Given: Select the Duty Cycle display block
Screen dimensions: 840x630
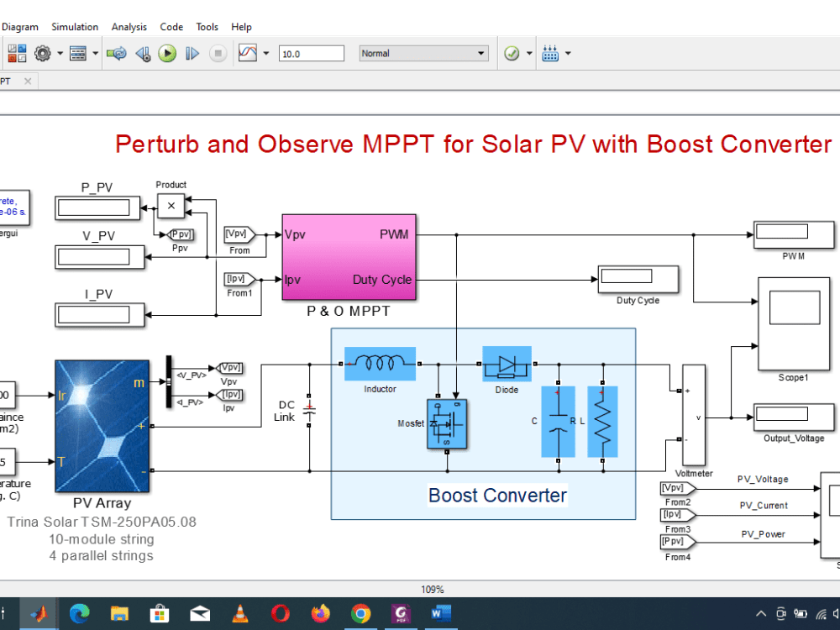Looking at the screenshot, I should (638, 277).
